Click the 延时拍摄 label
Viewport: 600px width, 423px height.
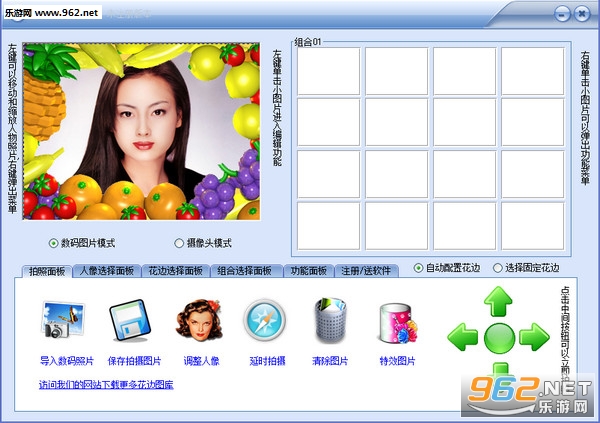tap(267, 361)
